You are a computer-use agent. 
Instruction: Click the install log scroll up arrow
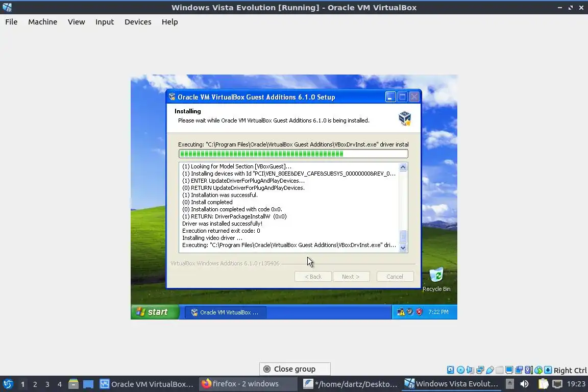click(x=403, y=167)
